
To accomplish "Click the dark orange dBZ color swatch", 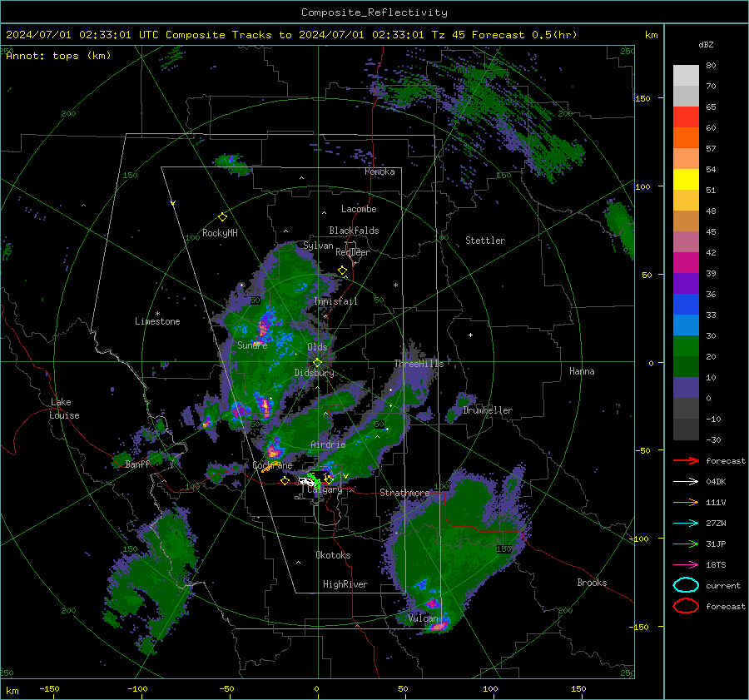I will (686, 137).
